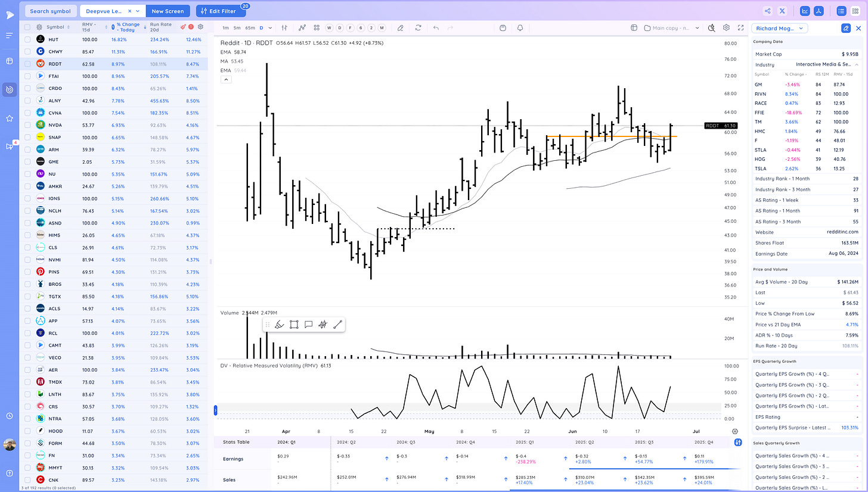This screenshot has width=868, height=492.
Task: Open the favorites star icon in sidebar
Action: [x=10, y=119]
